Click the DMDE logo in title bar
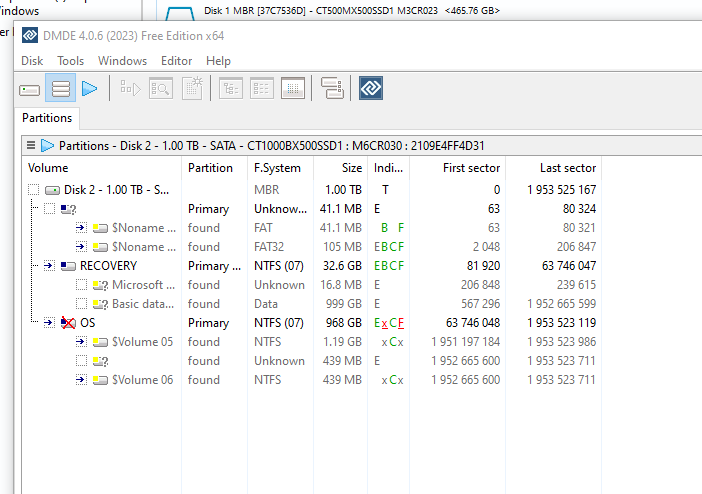Screen dimensions: 702x494 coord(30,35)
